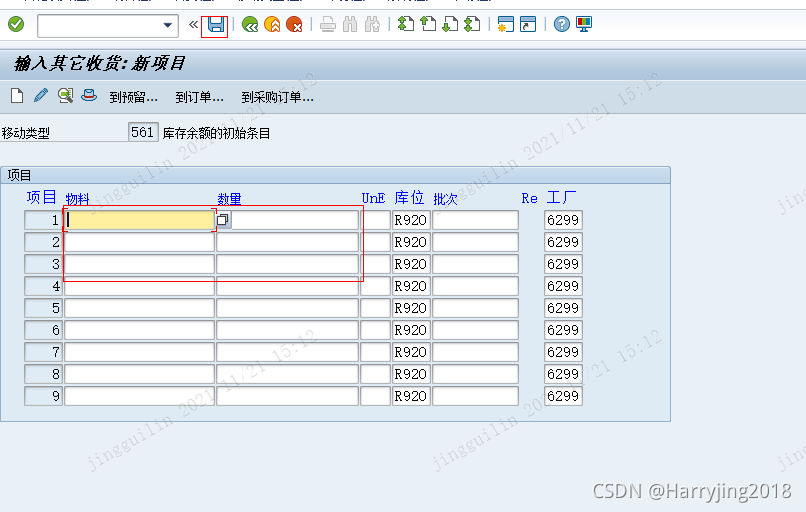Go to the previous page icon

(x=428, y=24)
